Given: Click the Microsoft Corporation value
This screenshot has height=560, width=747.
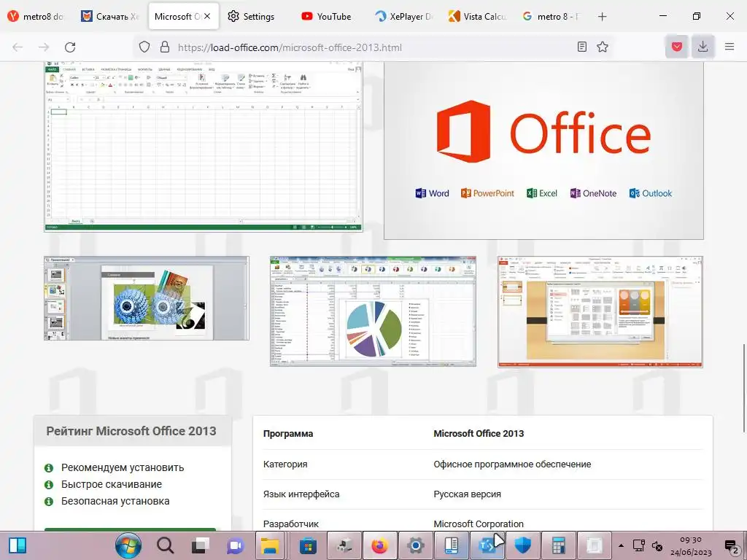Looking at the screenshot, I should pyautogui.click(x=479, y=524).
